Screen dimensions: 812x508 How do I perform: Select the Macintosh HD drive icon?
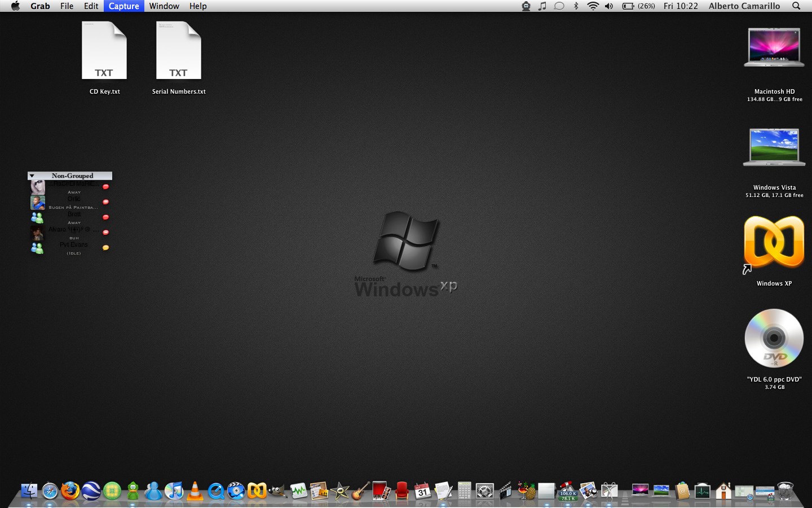774,48
